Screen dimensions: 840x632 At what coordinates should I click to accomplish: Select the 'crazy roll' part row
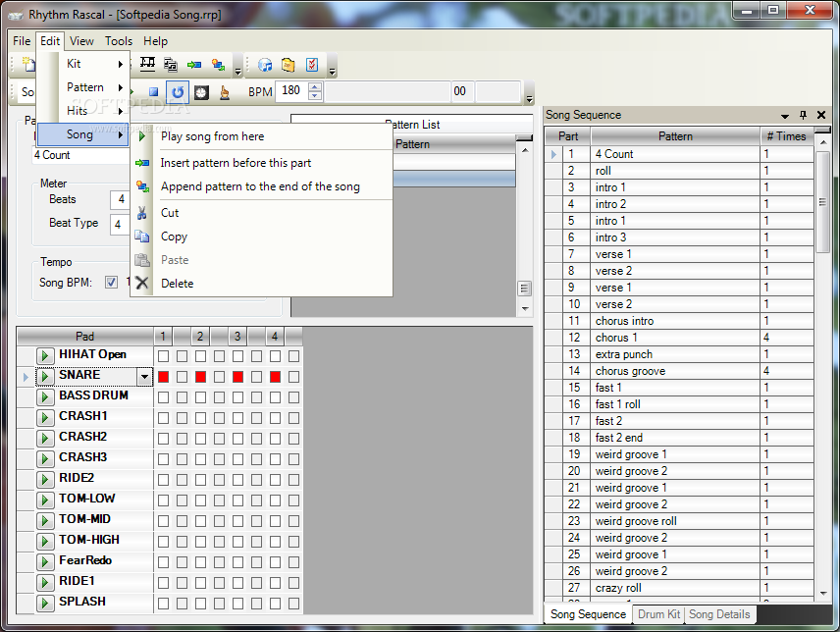coord(679,588)
